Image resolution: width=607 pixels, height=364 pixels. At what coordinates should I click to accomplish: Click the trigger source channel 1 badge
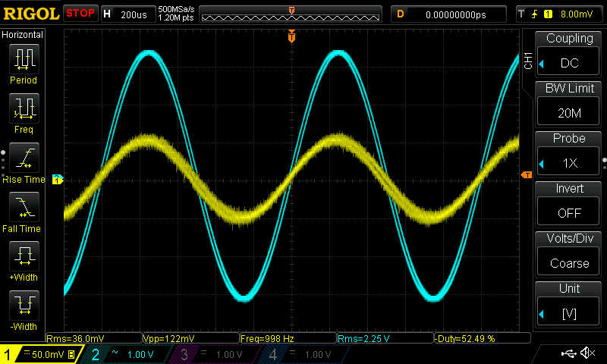point(548,14)
